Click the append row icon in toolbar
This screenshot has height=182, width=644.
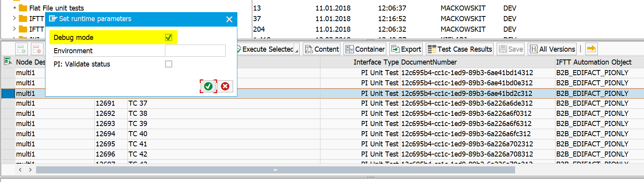(22, 49)
